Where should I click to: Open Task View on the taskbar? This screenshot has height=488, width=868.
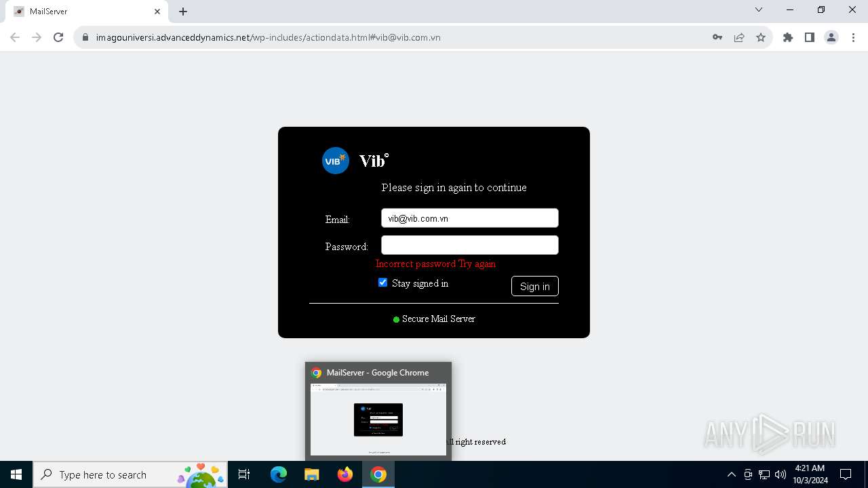[244, 474]
